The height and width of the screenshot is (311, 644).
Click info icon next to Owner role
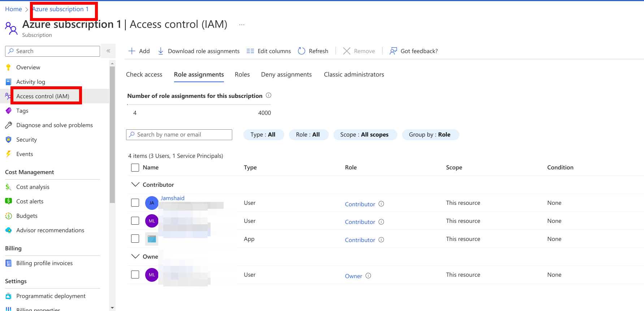(x=368, y=276)
